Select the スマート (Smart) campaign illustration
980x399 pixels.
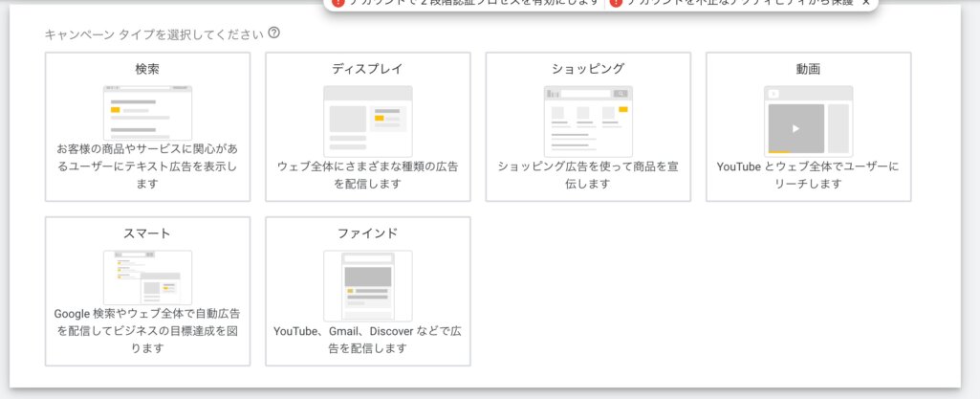(147, 277)
